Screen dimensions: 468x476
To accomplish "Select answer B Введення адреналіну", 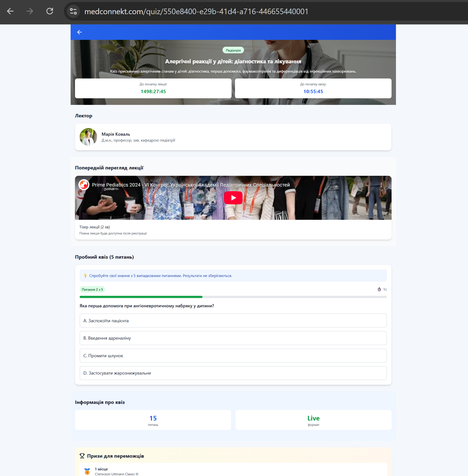I will (x=233, y=338).
